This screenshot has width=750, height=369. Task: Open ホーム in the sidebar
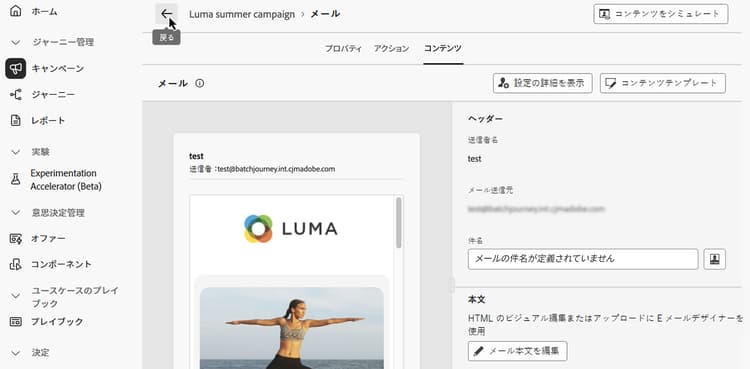[x=44, y=12]
